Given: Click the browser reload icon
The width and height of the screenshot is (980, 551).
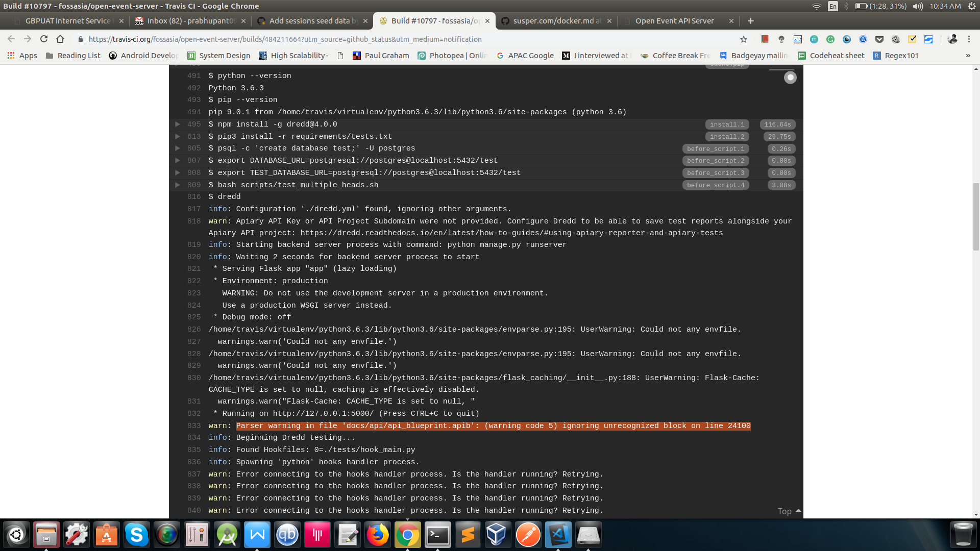Looking at the screenshot, I should (44, 39).
